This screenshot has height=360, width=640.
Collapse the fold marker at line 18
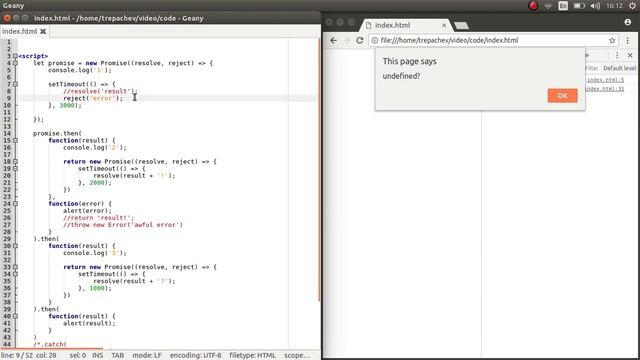pos(15,162)
